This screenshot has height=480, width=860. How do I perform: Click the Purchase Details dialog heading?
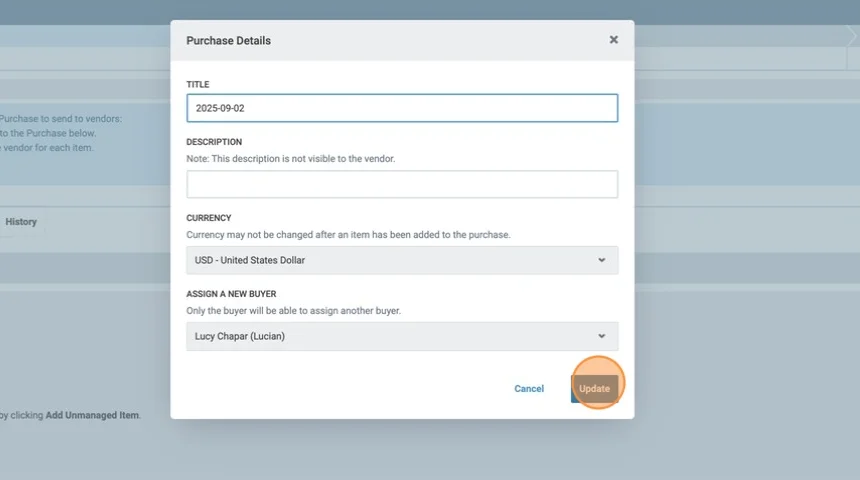coord(228,41)
